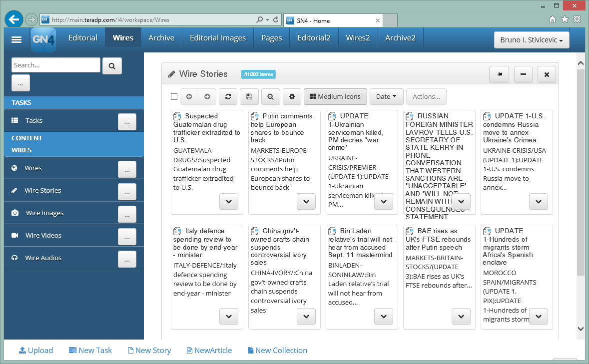Click the camera icon beside Wire Images

(x=15, y=213)
